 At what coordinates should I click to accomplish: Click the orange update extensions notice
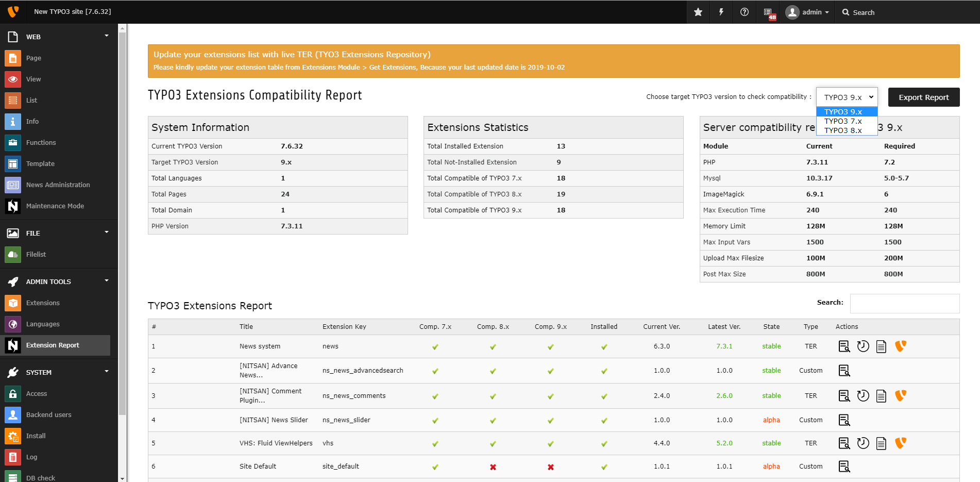pyautogui.click(x=553, y=61)
